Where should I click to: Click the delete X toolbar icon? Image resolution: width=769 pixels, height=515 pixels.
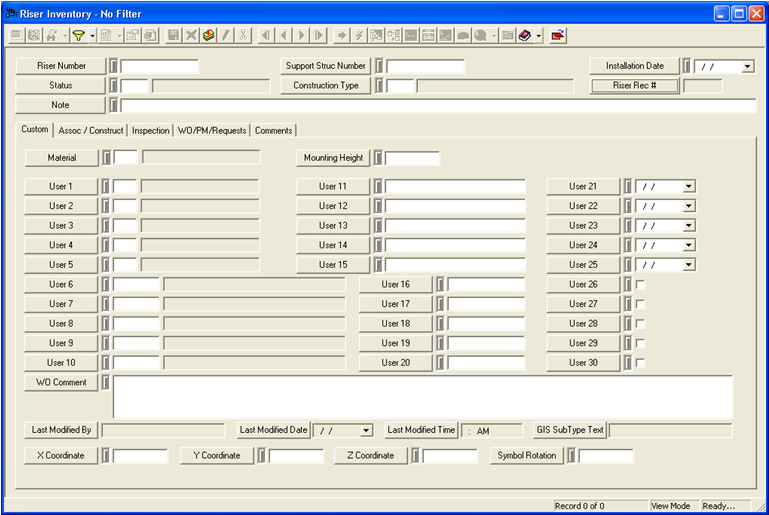[x=191, y=35]
